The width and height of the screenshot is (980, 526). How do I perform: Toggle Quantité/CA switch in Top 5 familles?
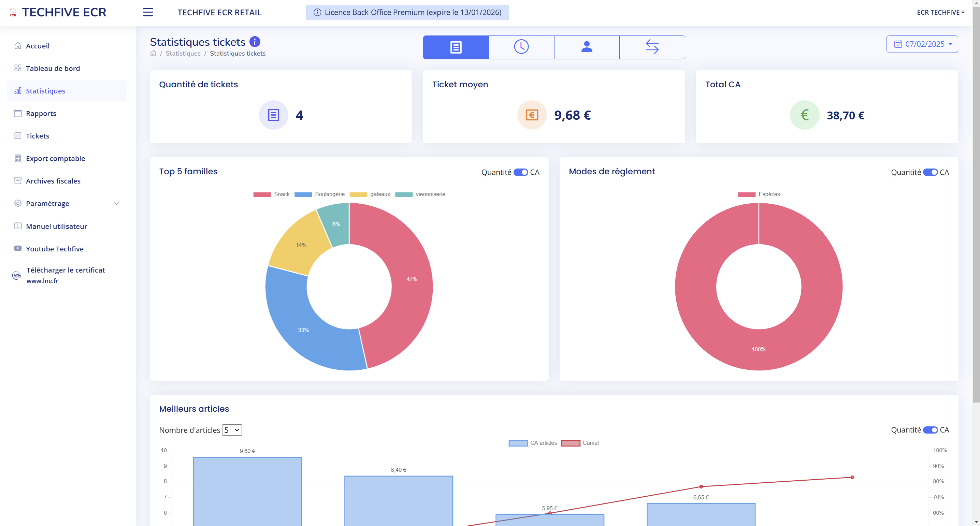point(520,172)
